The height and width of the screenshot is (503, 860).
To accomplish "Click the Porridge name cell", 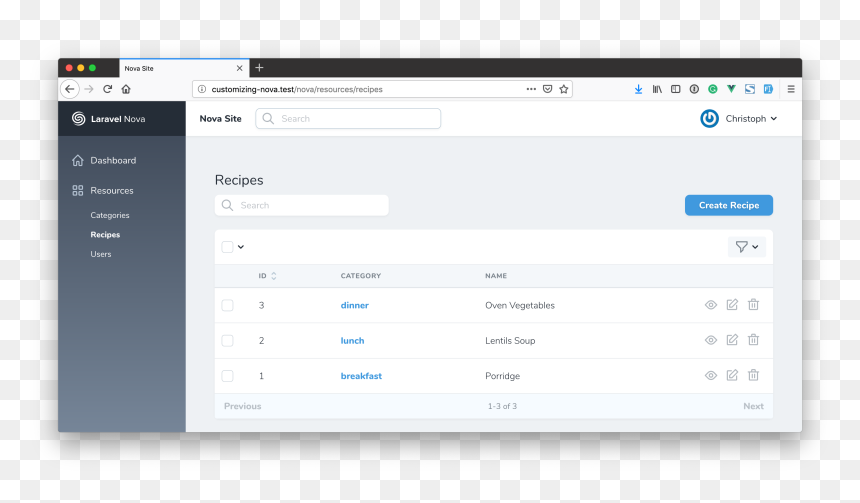I will [x=502, y=376].
